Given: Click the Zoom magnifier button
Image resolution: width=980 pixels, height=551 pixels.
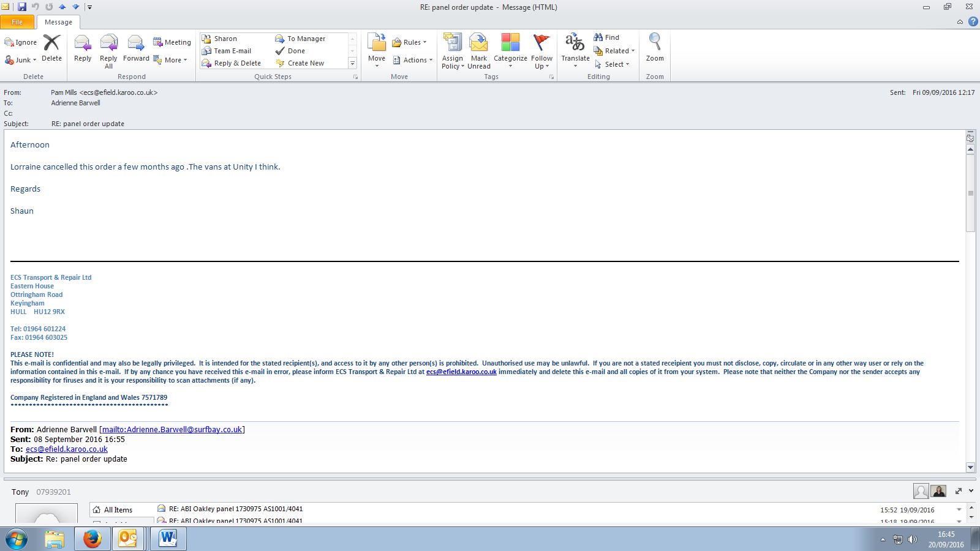Looking at the screenshot, I should (x=655, y=48).
